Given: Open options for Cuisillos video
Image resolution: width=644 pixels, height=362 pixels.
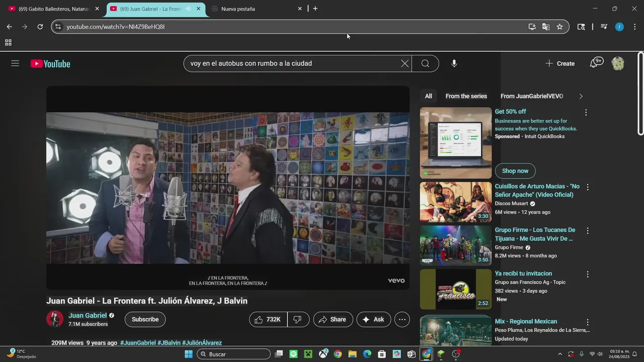Looking at the screenshot, I should (x=587, y=187).
